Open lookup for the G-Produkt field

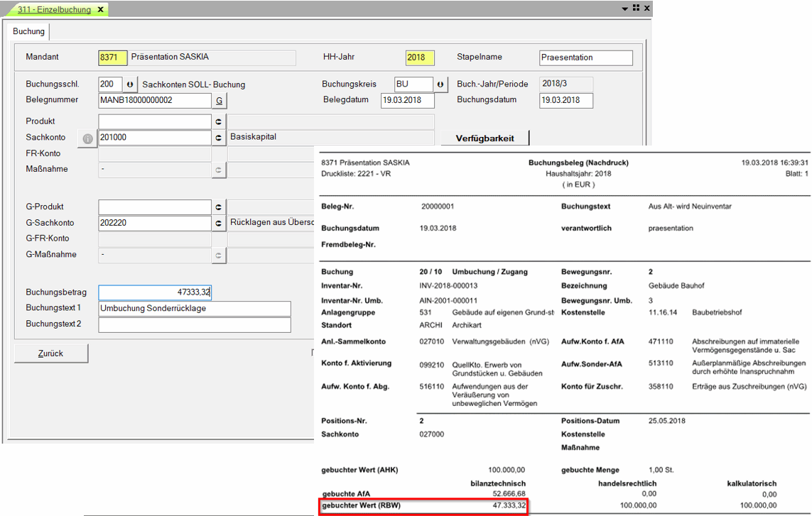[219, 207]
